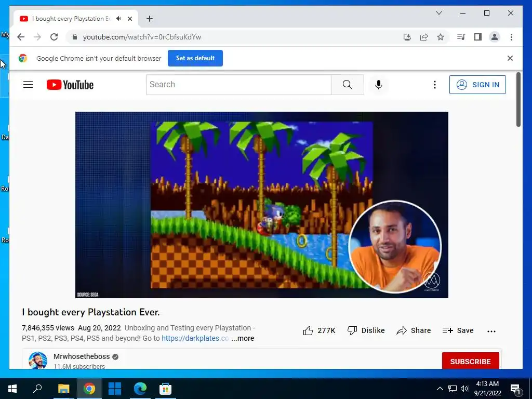The height and width of the screenshot is (399, 532).
Task: Open media controls icon in Chrome toolbar
Action: 461,37
